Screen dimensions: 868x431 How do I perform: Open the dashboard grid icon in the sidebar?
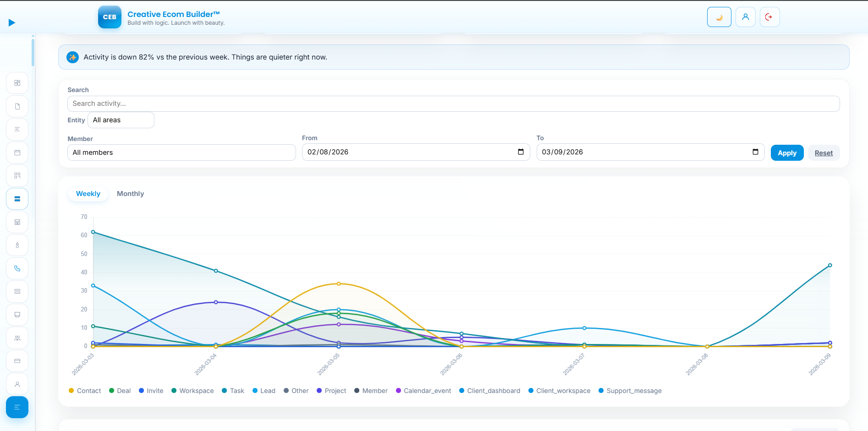point(17,83)
